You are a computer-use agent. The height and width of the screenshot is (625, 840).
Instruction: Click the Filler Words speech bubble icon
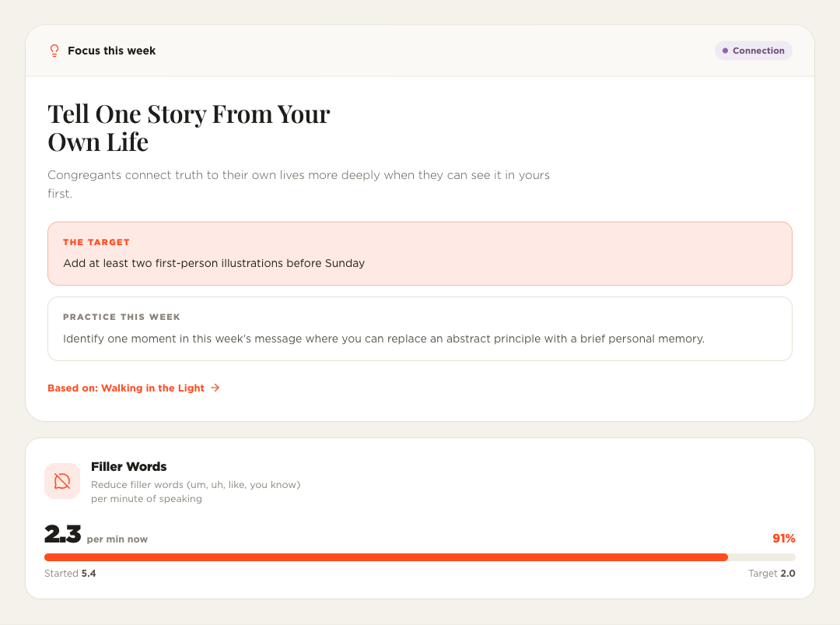[62, 481]
